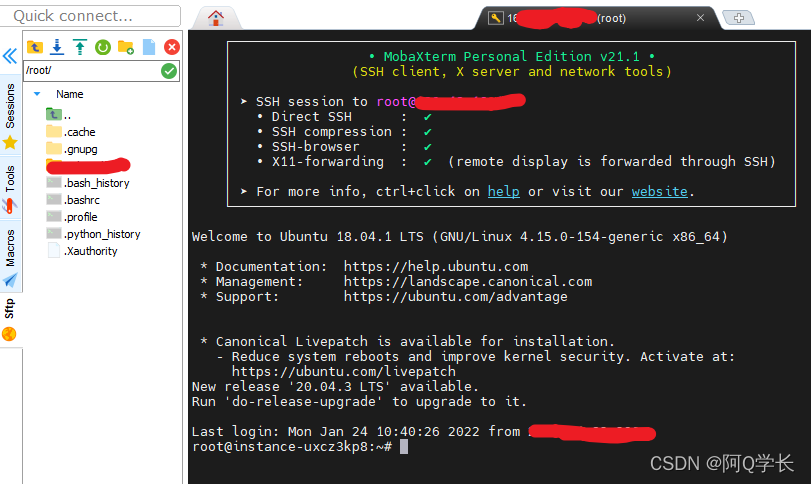Click the upload files icon

point(80,47)
